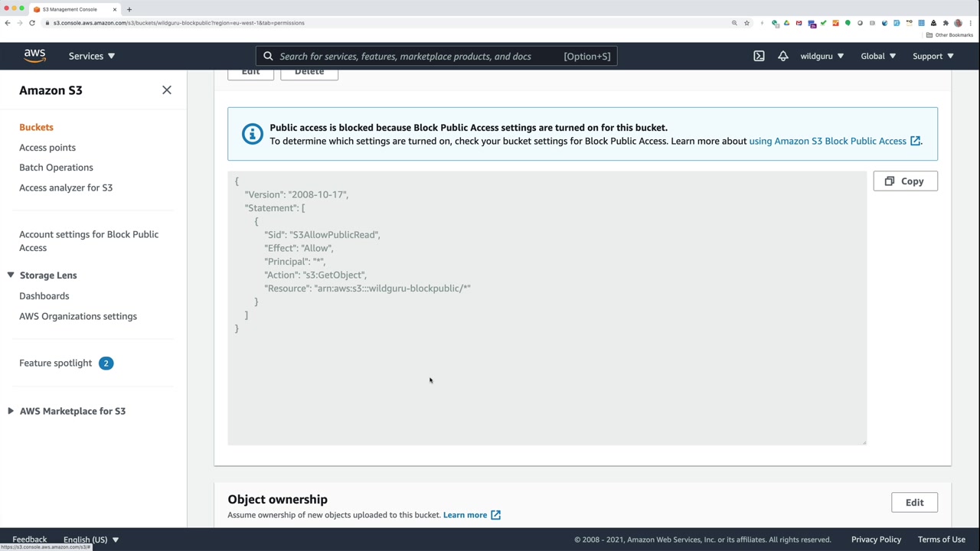The image size is (980, 551).
Task: Open the wildguru account menu
Action: tap(822, 56)
